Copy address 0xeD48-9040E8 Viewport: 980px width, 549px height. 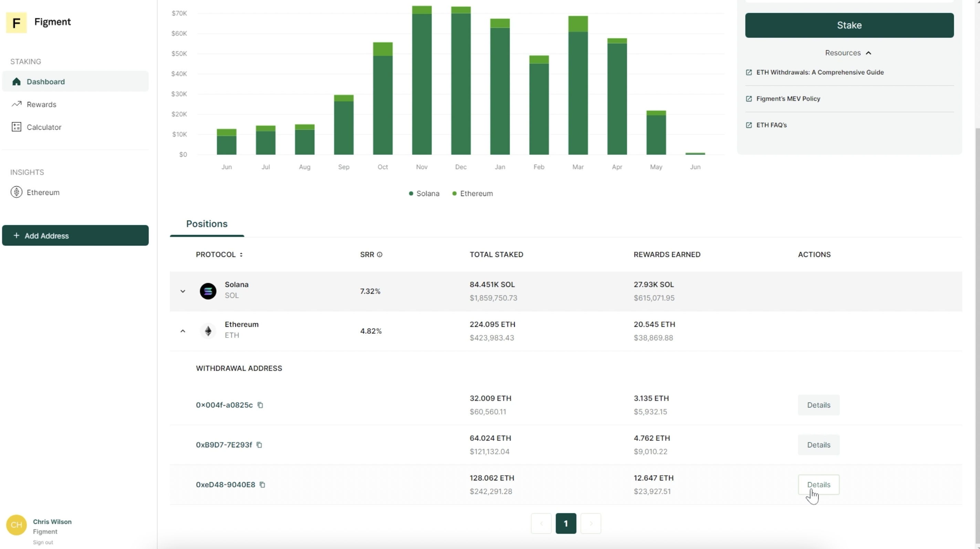[262, 485]
